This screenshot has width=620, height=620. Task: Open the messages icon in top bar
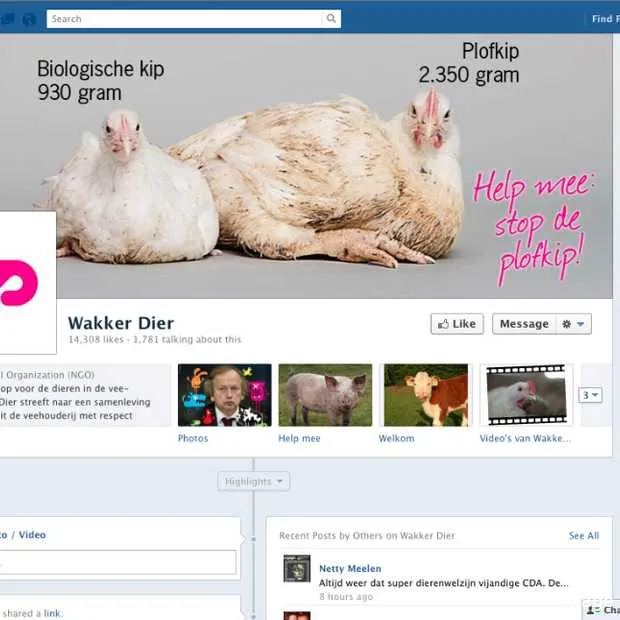(8, 19)
